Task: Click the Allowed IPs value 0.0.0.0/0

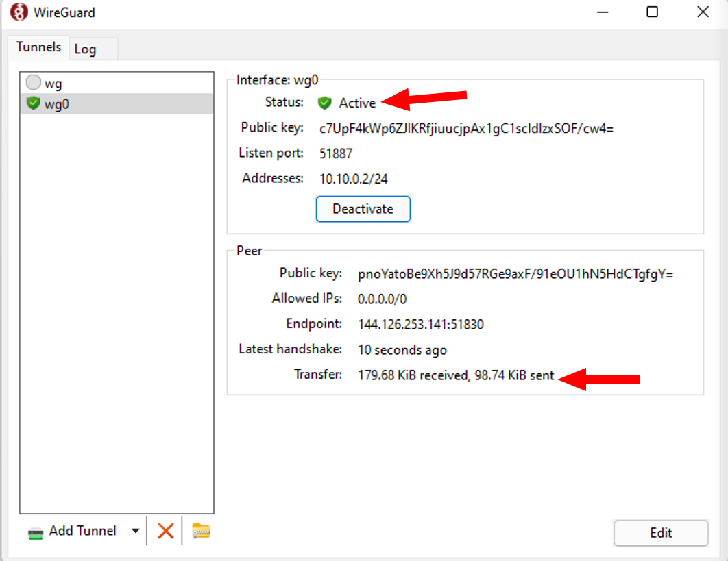Action: pyautogui.click(x=382, y=299)
